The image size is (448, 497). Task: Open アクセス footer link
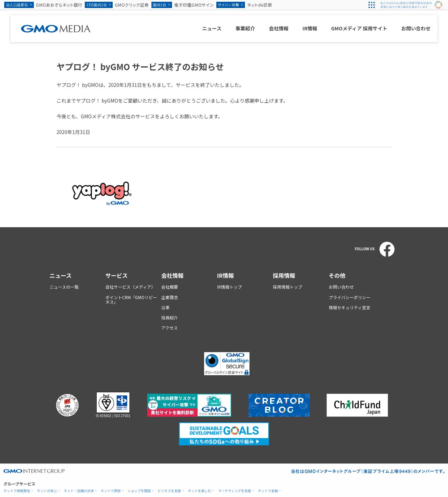point(170,328)
